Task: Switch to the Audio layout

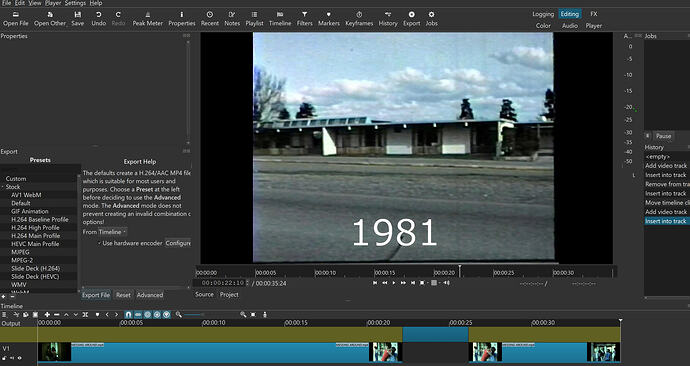Action: (569, 26)
